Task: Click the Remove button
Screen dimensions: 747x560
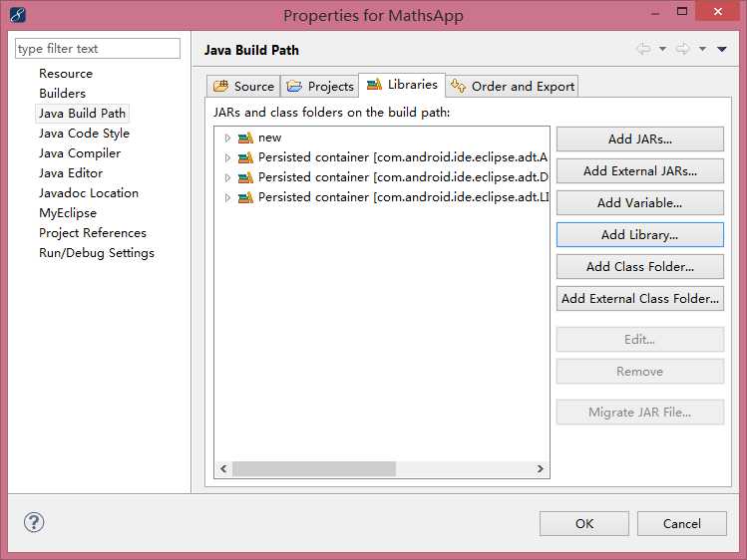Action: tap(640, 371)
